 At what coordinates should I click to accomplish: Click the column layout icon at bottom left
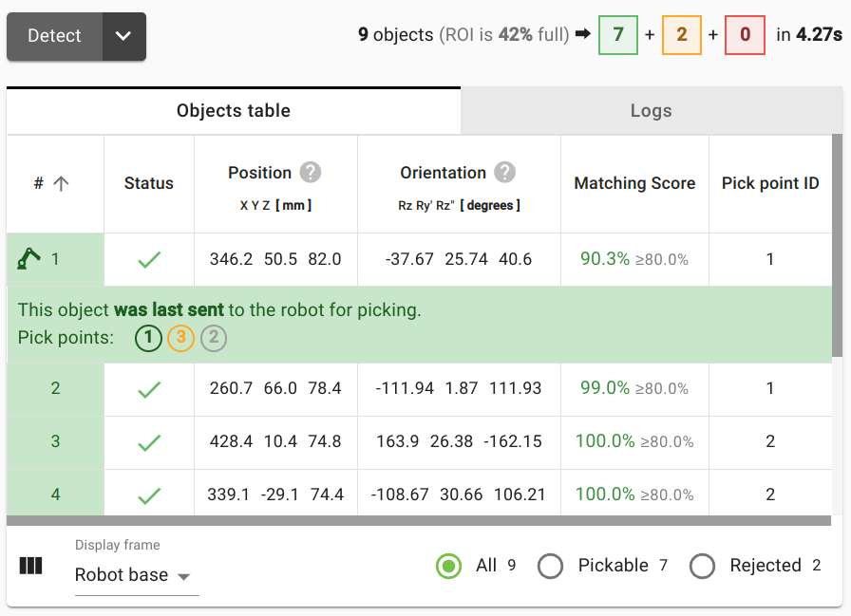pos(31,566)
